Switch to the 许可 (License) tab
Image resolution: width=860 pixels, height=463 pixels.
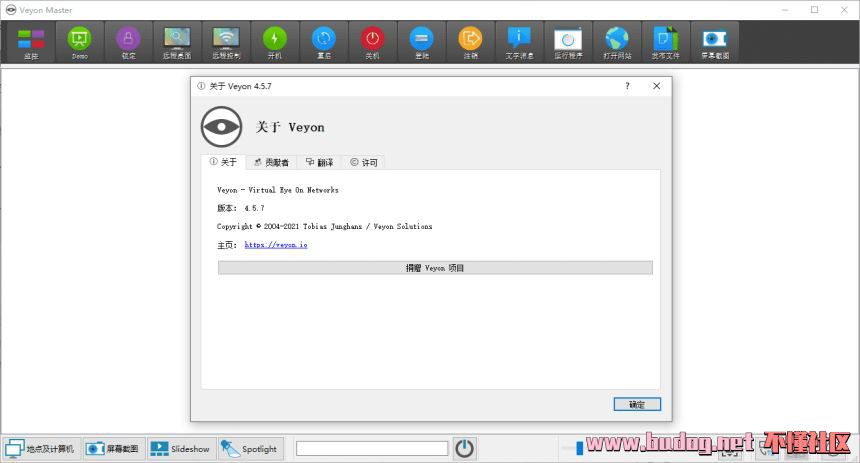pyautogui.click(x=364, y=162)
